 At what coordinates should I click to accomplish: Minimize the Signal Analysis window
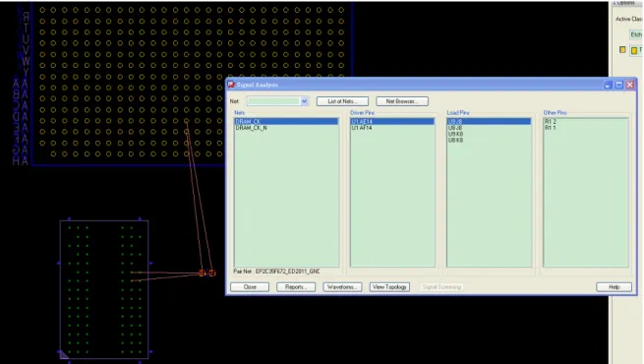coord(608,85)
